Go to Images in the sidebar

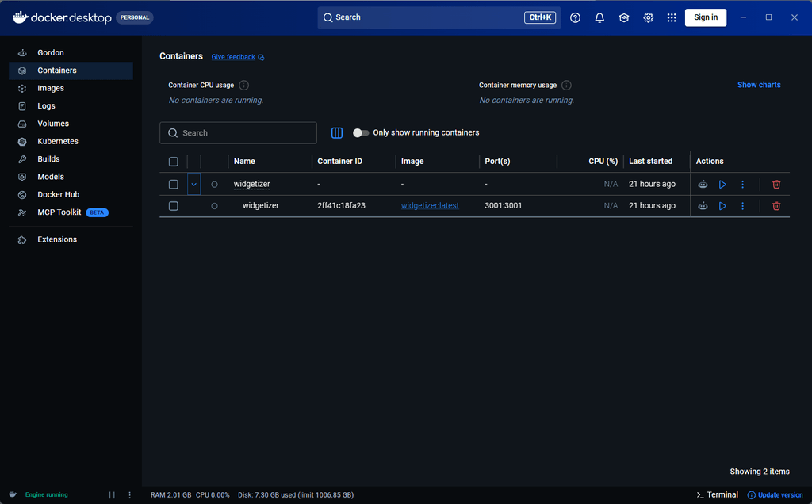pos(71,88)
